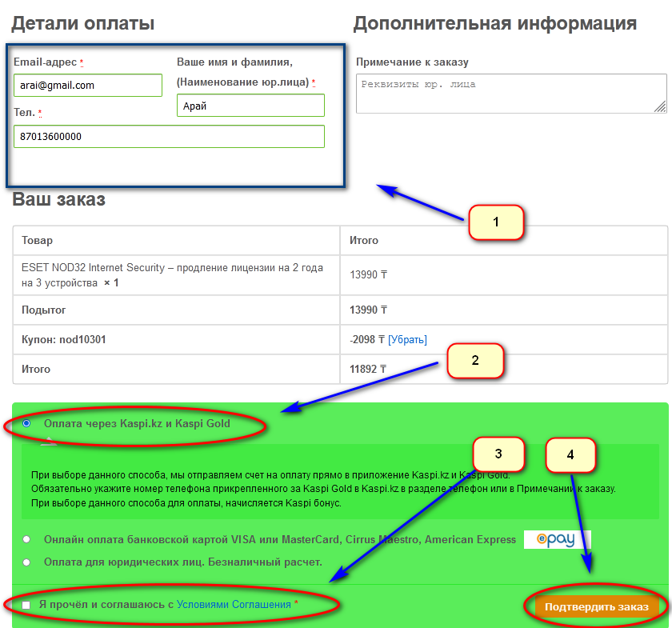The width and height of the screenshot is (672, 628).
Task: Click the Подытог row label
Action: coord(44,310)
